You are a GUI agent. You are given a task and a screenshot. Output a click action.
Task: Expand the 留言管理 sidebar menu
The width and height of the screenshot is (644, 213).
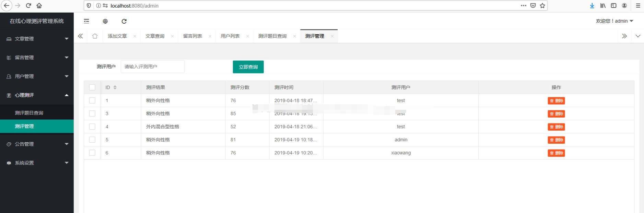37,58
